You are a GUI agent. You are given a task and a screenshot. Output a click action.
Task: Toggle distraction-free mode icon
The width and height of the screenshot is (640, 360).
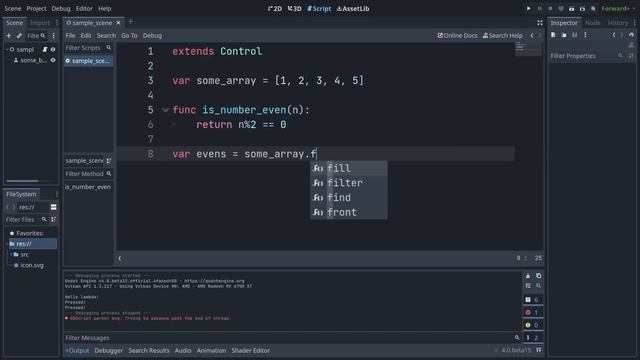540,23
